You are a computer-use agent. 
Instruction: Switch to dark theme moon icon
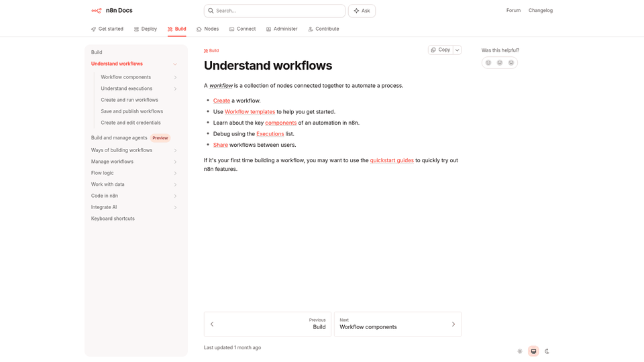click(547, 351)
